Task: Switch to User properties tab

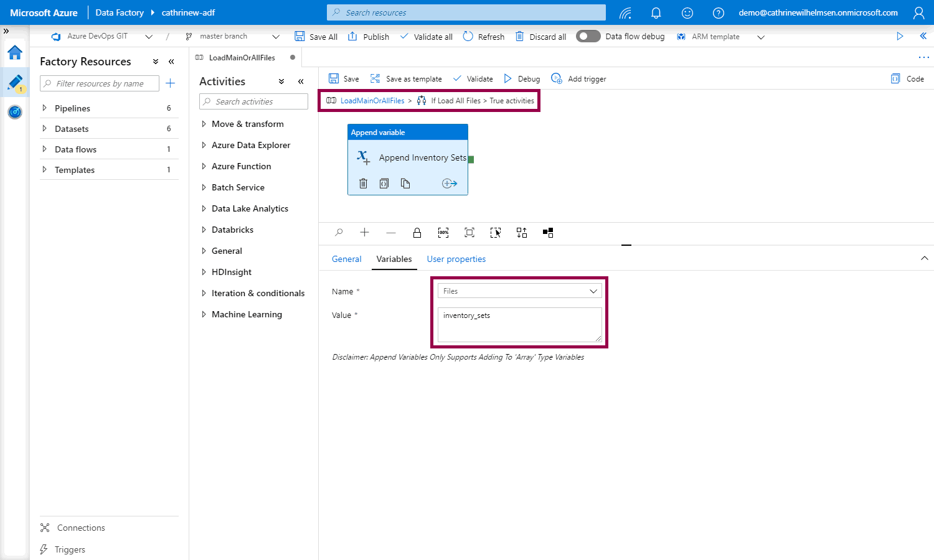Action: pyautogui.click(x=456, y=259)
